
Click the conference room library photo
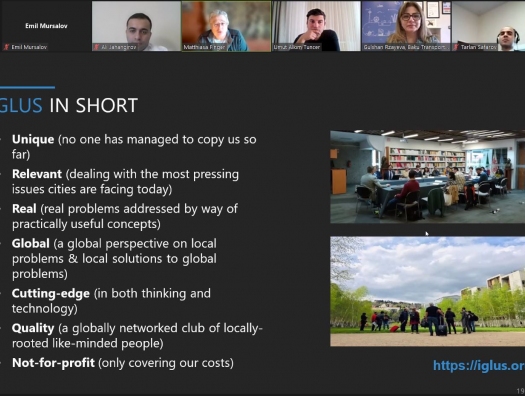(428, 177)
